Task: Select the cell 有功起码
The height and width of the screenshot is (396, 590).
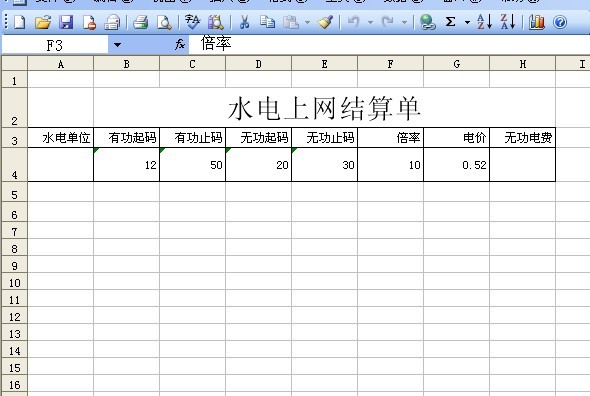Action: [x=126, y=138]
